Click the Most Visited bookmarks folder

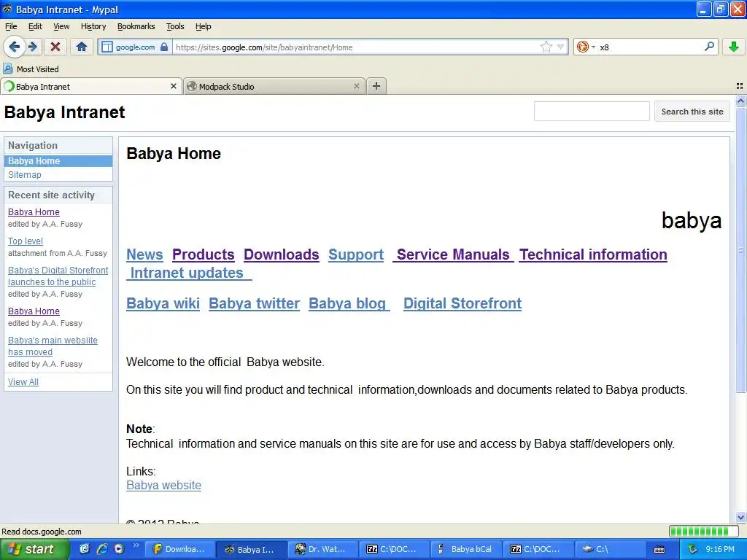(x=31, y=69)
